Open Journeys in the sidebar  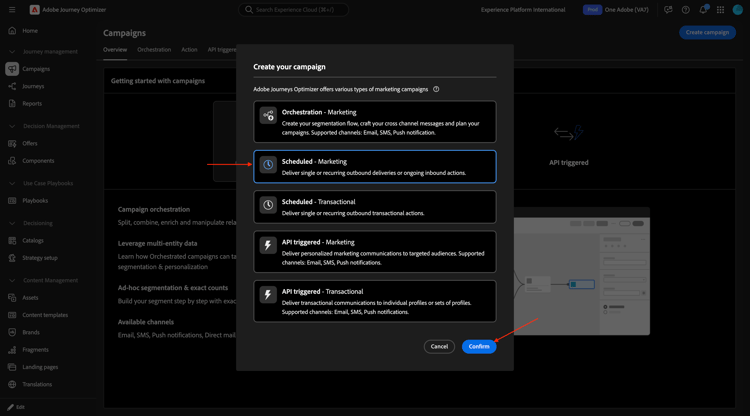[33, 86]
